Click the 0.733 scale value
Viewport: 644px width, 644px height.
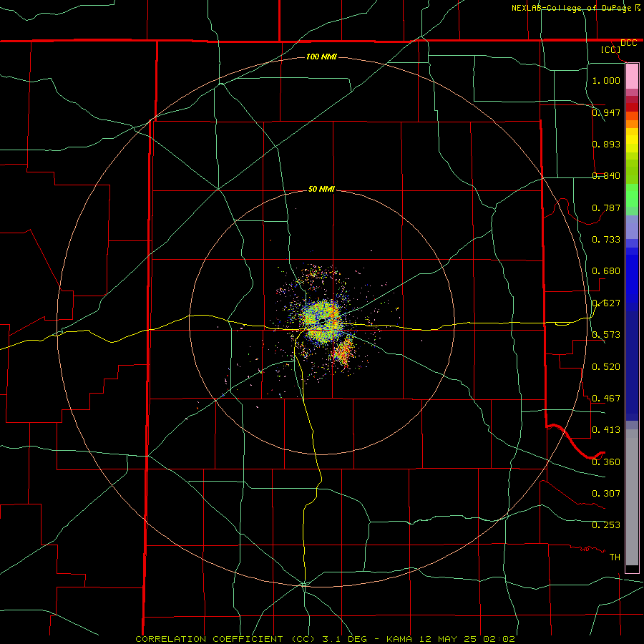[x=606, y=240]
